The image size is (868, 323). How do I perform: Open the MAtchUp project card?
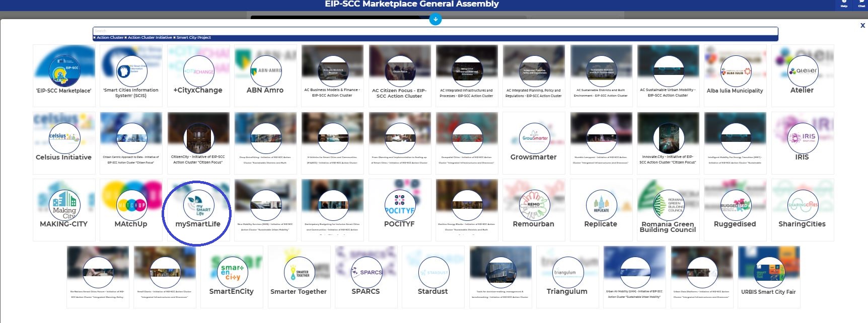[x=131, y=210]
